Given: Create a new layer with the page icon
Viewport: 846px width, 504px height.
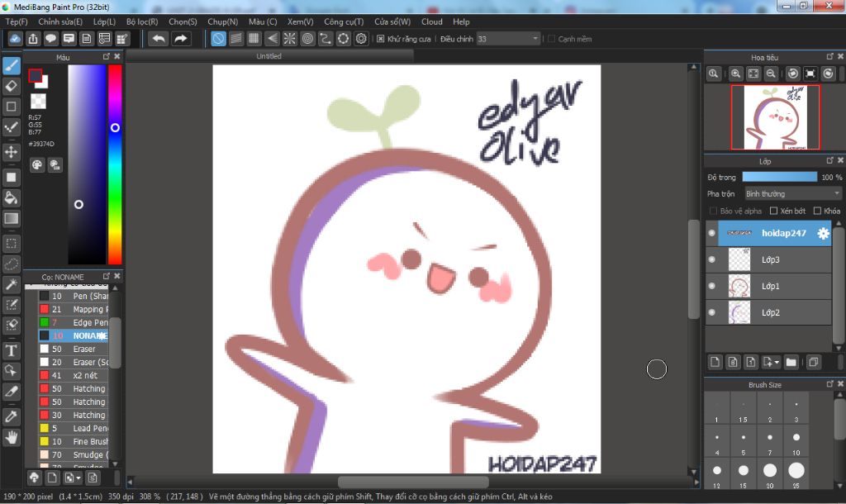Looking at the screenshot, I should [x=715, y=362].
